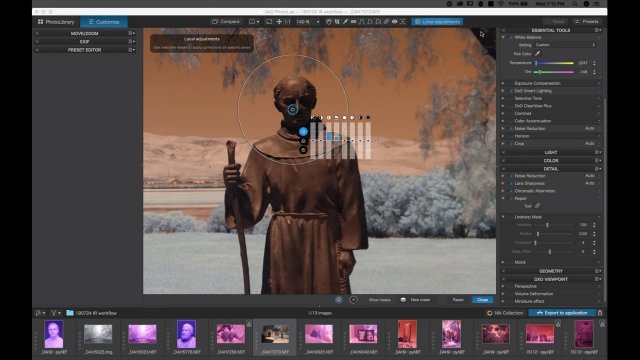This screenshot has width=640, height=360.
Task: Toggle Essential Tools Noise Reduction switch
Action: [511, 129]
